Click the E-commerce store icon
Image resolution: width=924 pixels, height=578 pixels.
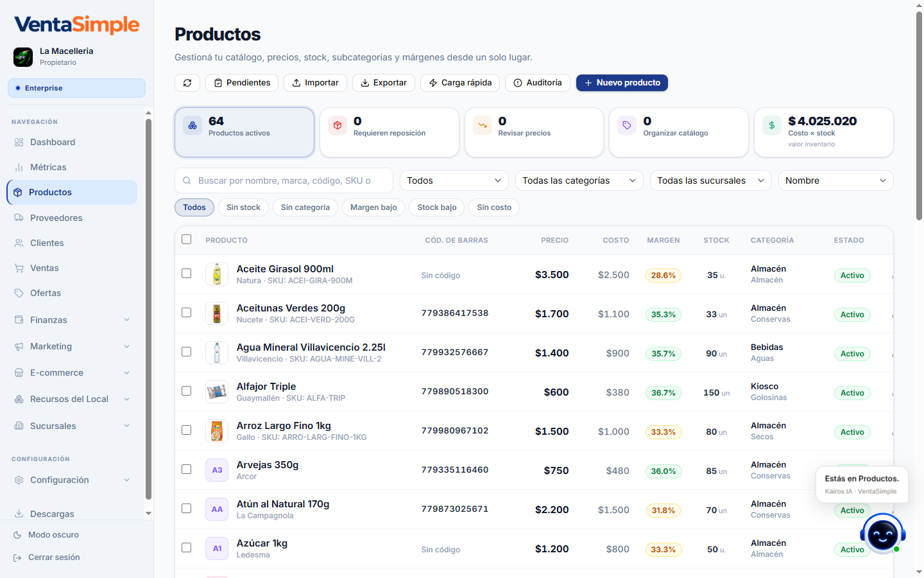19,372
